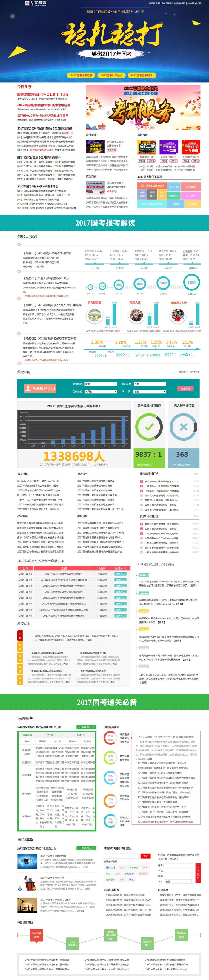This screenshot has height=980, width=209.
Task: Open the 公务员考试网 top link
Action: [x=194, y=3]
